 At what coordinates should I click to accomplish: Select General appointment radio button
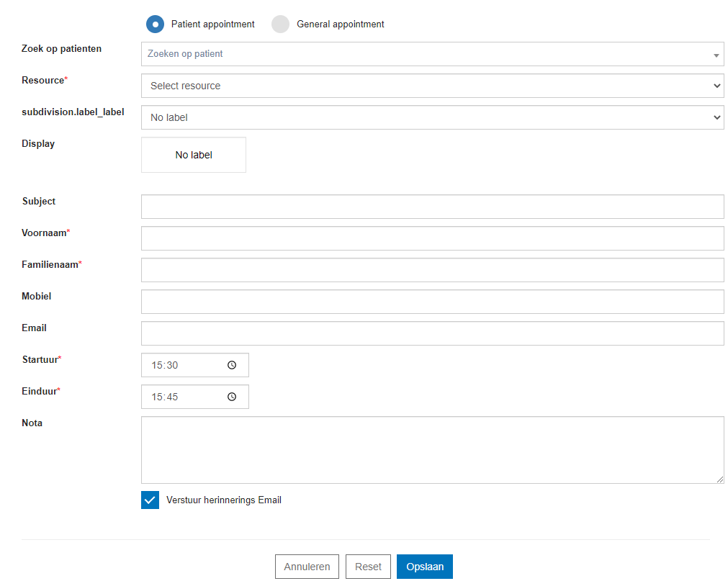point(280,24)
